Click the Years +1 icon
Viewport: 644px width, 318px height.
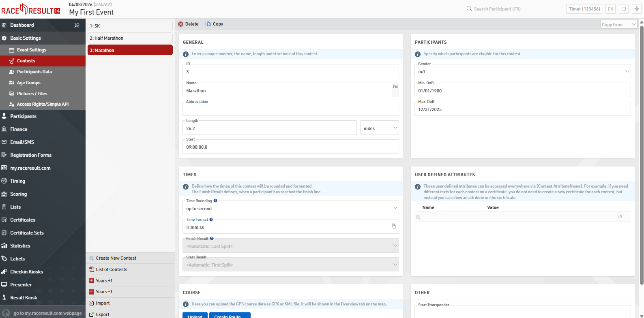pyautogui.click(x=92, y=281)
